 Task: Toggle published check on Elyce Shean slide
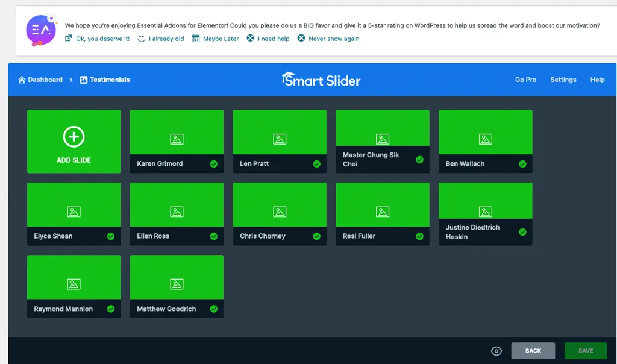pos(111,236)
